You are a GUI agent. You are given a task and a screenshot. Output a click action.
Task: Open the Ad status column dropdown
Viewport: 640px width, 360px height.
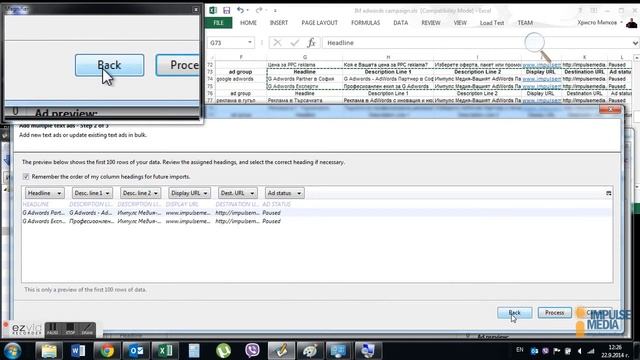tap(284, 193)
